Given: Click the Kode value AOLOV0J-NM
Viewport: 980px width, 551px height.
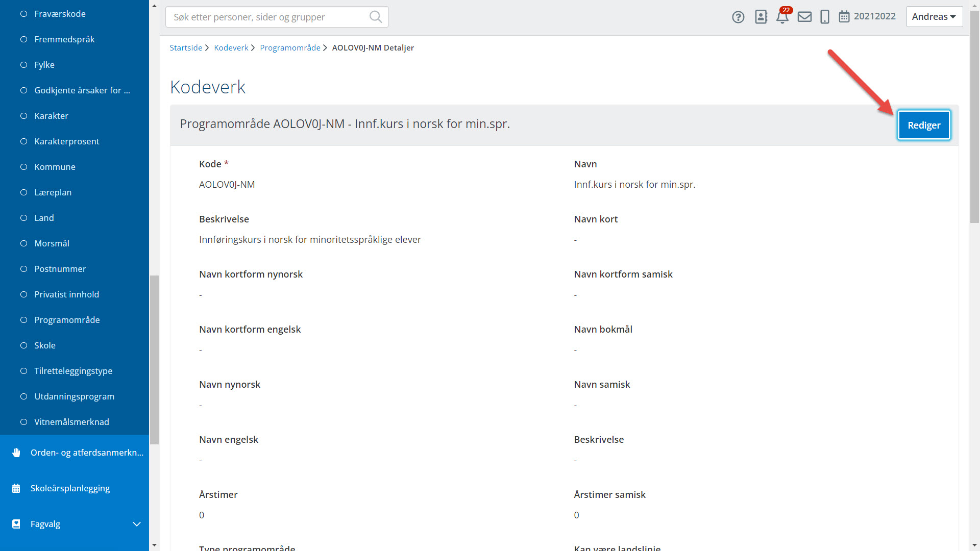Looking at the screenshot, I should [227, 185].
